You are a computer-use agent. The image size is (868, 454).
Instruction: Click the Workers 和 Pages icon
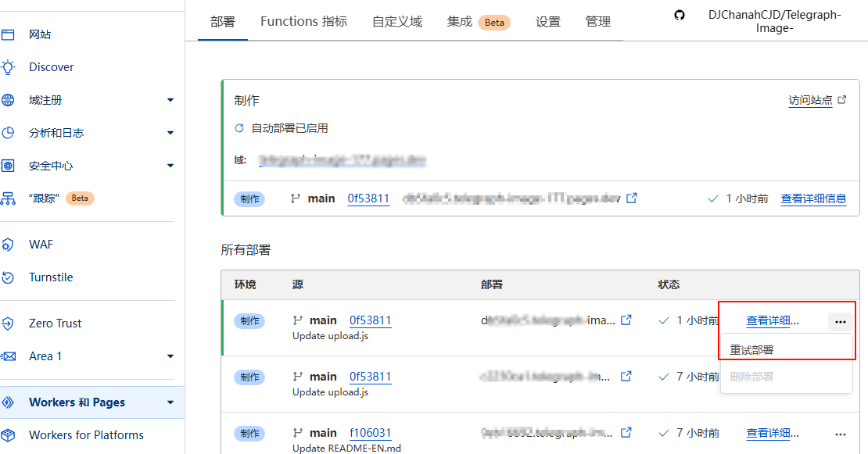pos(8,402)
